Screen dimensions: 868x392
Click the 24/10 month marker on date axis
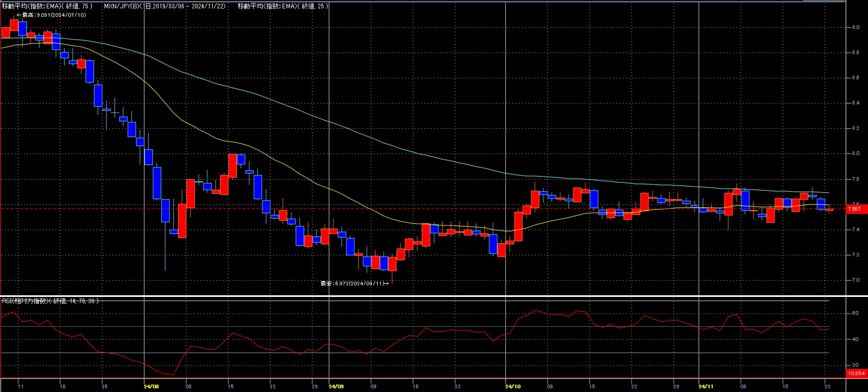tap(513, 387)
